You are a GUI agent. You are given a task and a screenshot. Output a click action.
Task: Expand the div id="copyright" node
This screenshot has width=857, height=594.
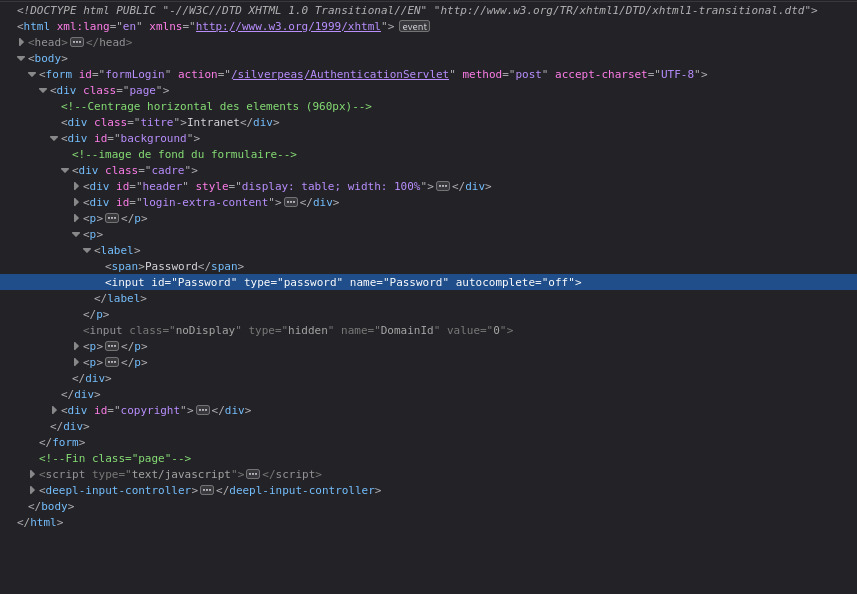[x=54, y=410]
